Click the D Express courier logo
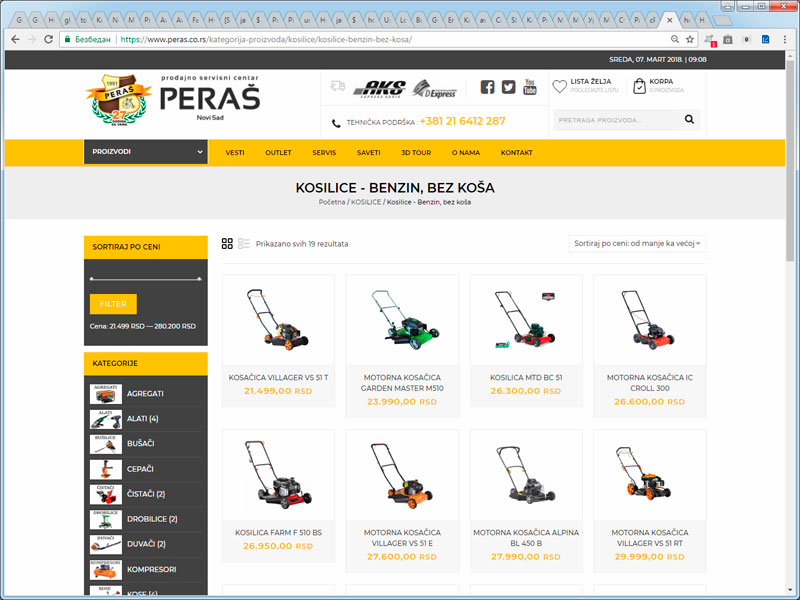 (434, 89)
